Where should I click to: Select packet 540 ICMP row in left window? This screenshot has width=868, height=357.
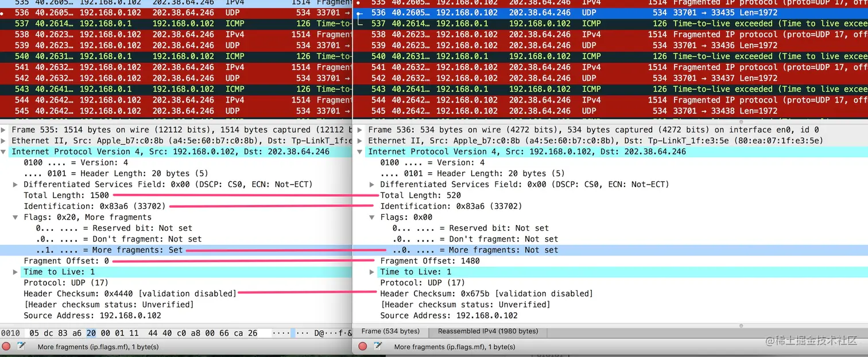tap(176, 56)
